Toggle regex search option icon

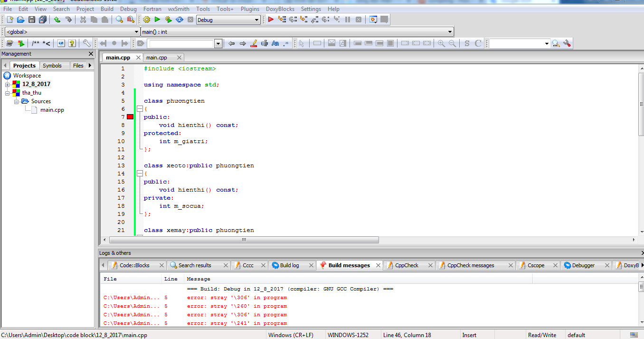pos(286,43)
